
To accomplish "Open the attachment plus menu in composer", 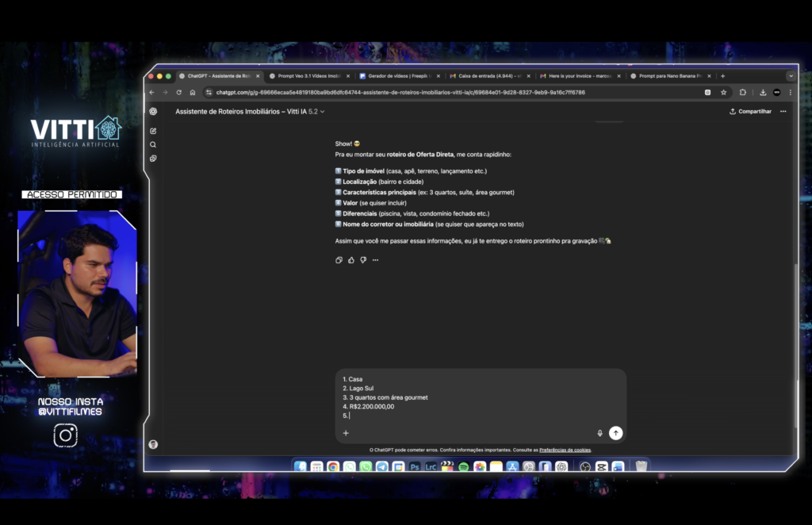I will coord(346,433).
